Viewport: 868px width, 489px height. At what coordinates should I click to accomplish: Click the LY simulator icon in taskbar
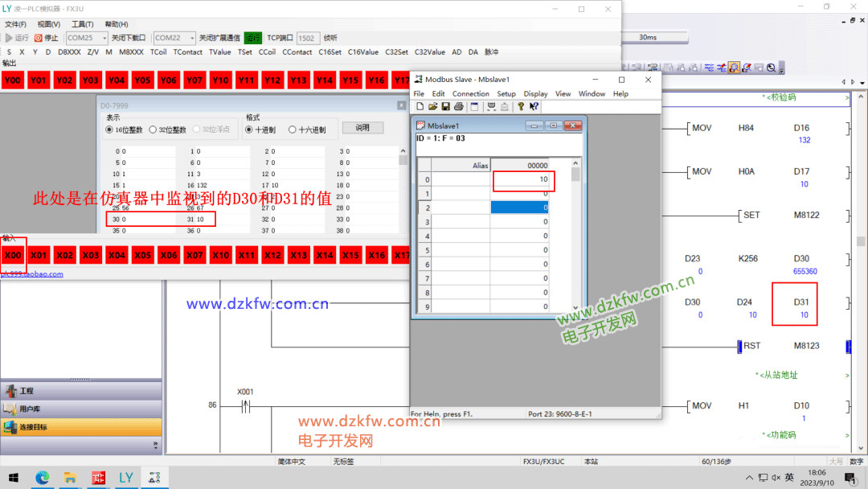point(125,477)
